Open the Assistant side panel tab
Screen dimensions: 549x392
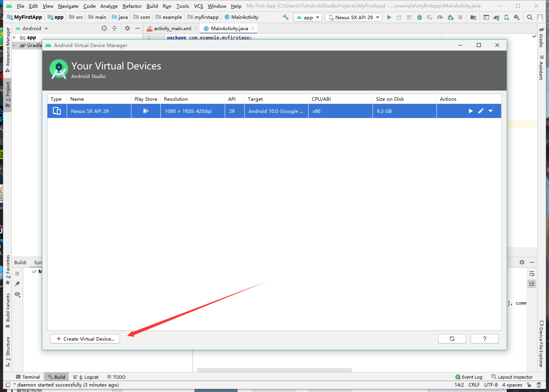pyautogui.click(x=541, y=67)
